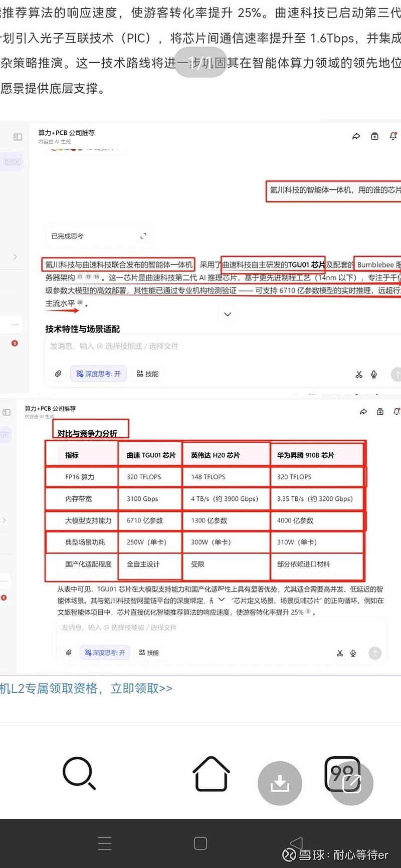Expand the 已完成思考 box with its expand icon

coord(143,236)
